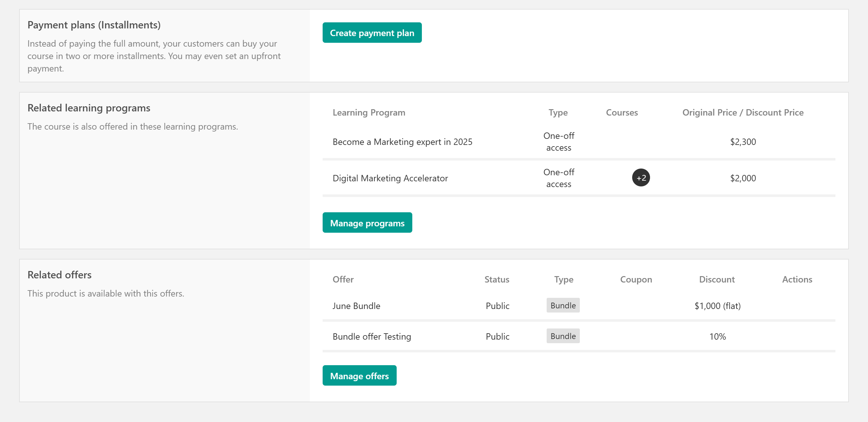Select the Bundle offer Testing row
Screen dimensions: 868x422
(x=371, y=336)
